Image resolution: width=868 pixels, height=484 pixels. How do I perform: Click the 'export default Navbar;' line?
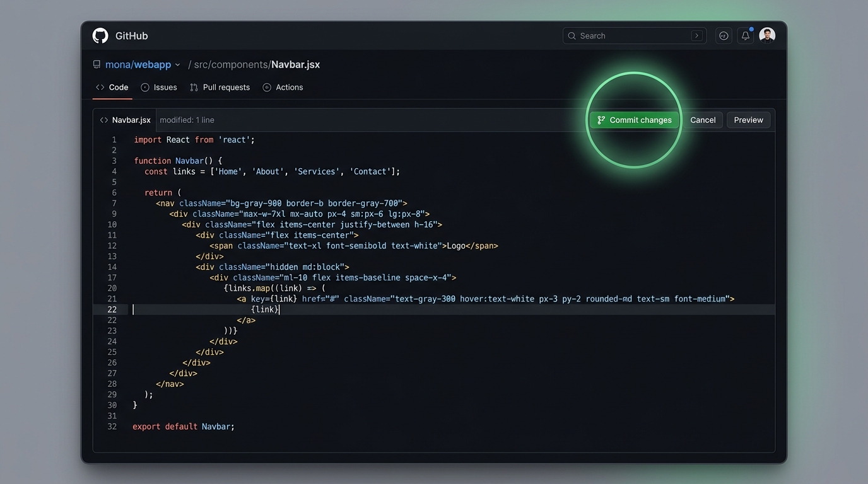pos(184,427)
